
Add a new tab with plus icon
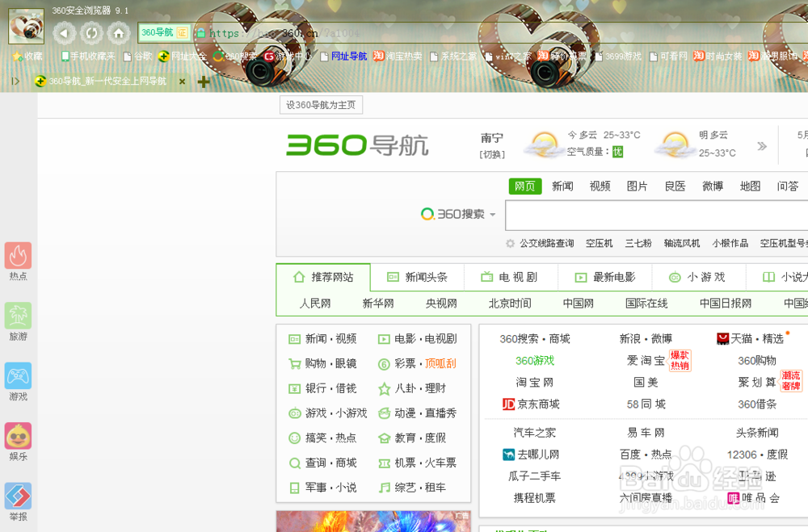click(204, 82)
